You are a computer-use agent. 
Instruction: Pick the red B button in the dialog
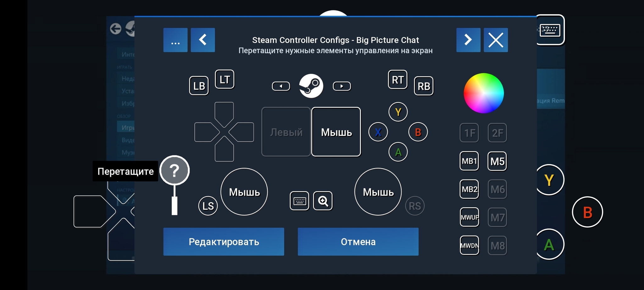(418, 132)
